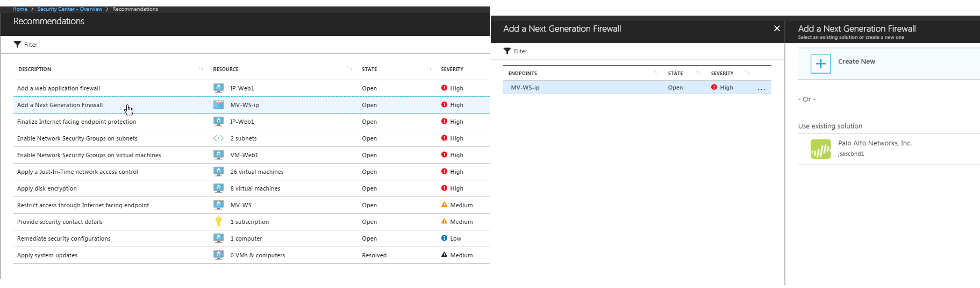This screenshot has width=980, height=288.
Task: Click the subnets icon beside 2 subnets
Action: (x=218, y=138)
